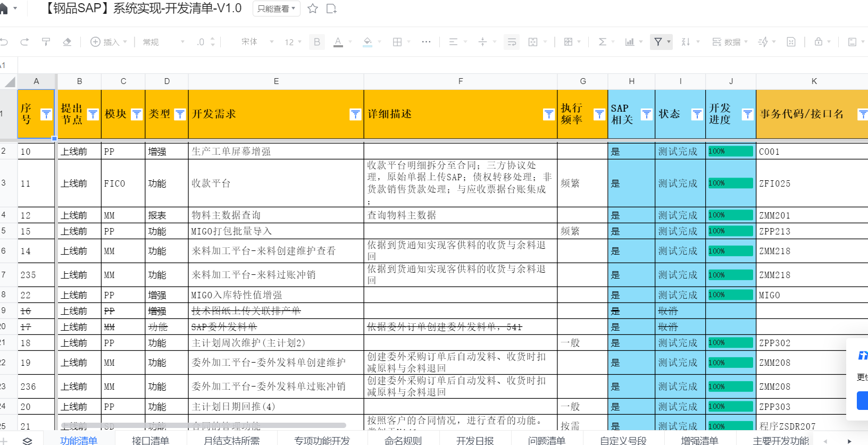Switch to the 功能清单 sheet tab
Screen dimensions: 868x445
pyautogui.click(x=79, y=440)
